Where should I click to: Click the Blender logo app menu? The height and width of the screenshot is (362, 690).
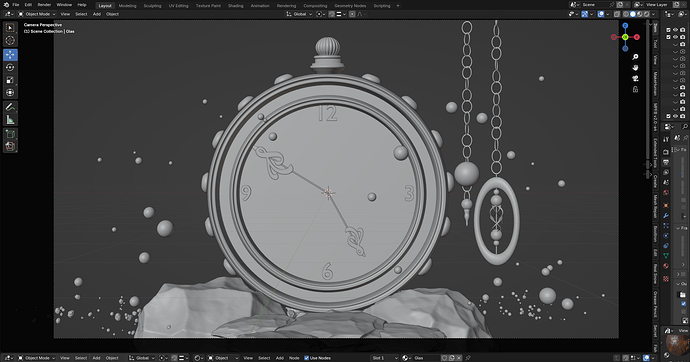tap(6, 5)
